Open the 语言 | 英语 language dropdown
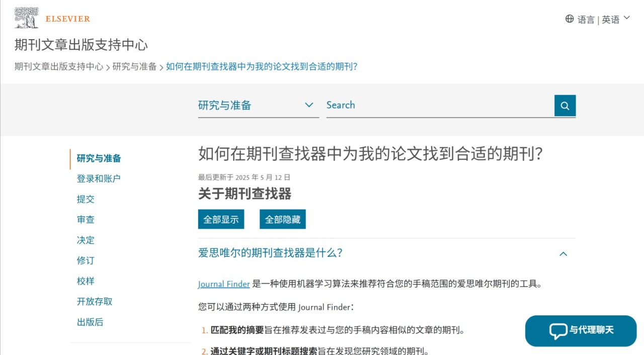644x355 pixels. [598, 19]
